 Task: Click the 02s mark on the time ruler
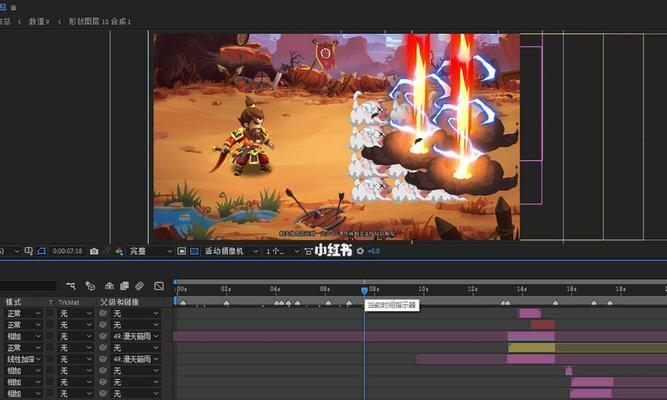[226, 289]
